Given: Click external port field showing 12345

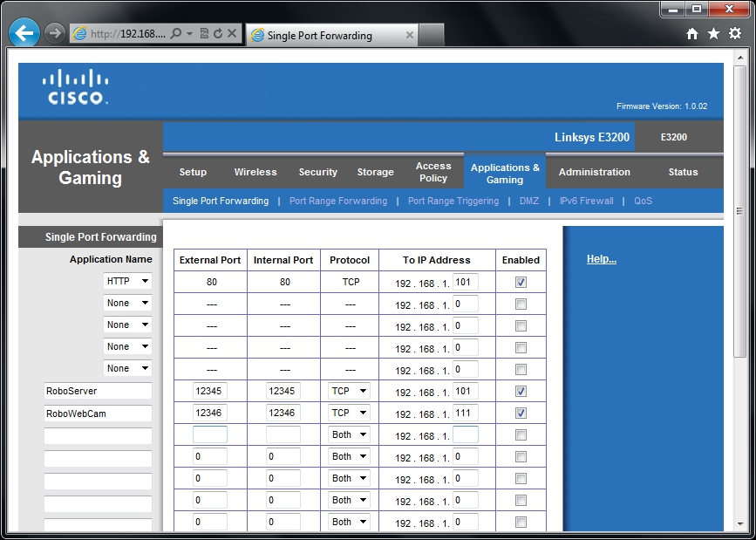Looking at the screenshot, I should pos(210,391).
